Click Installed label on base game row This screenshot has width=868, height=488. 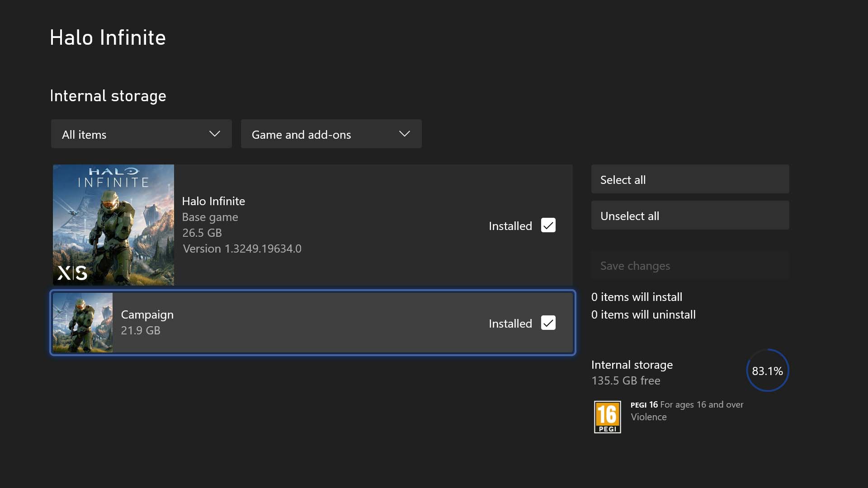click(510, 226)
